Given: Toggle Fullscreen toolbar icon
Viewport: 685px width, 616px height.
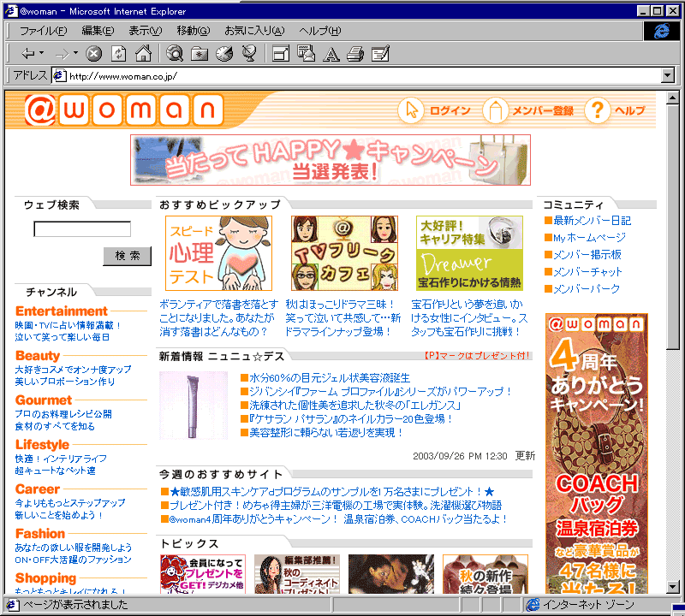Looking at the screenshot, I should 281,54.
